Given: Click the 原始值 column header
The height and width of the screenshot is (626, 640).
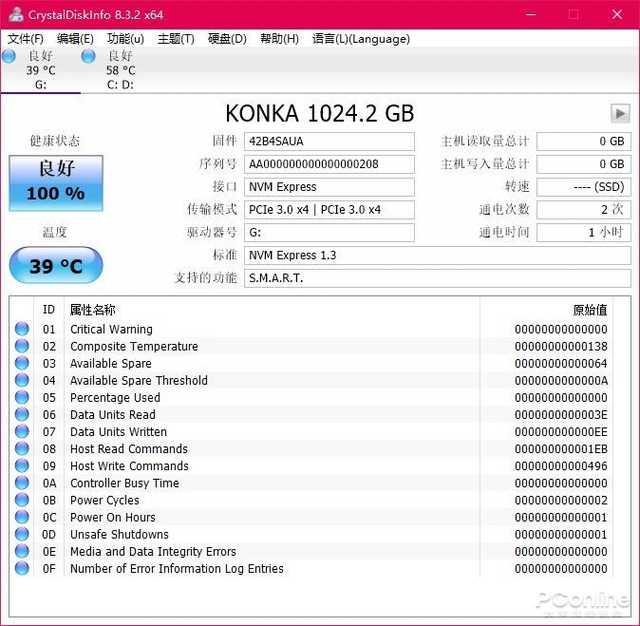Looking at the screenshot, I should pyautogui.click(x=589, y=310).
